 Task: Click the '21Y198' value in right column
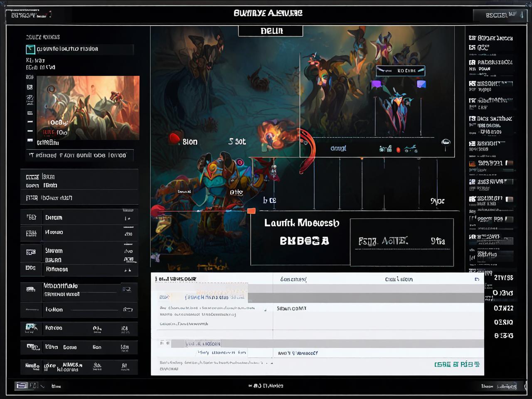pyautogui.click(x=503, y=278)
